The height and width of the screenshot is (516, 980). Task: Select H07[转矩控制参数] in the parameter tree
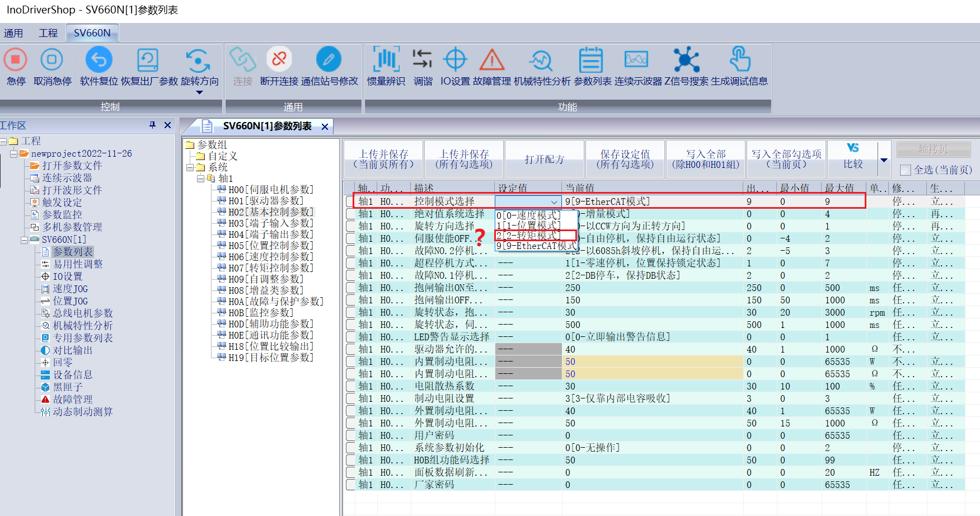pos(271,268)
